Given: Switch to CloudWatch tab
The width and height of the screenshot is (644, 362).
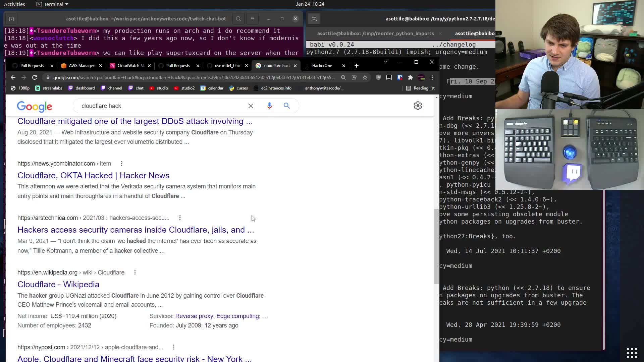Looking at the screenshot, I should [130, 66].
